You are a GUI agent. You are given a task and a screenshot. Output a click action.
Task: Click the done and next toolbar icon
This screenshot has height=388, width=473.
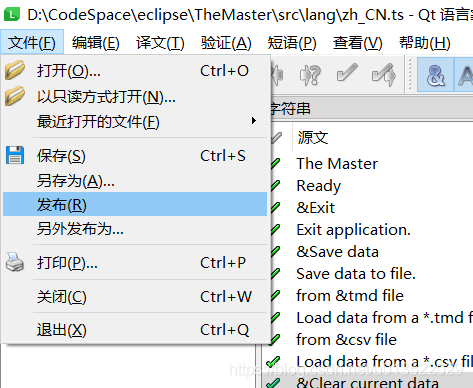point(384,74)
